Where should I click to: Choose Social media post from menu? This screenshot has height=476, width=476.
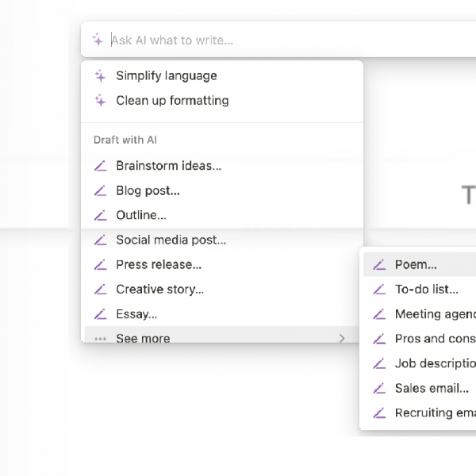171,240
